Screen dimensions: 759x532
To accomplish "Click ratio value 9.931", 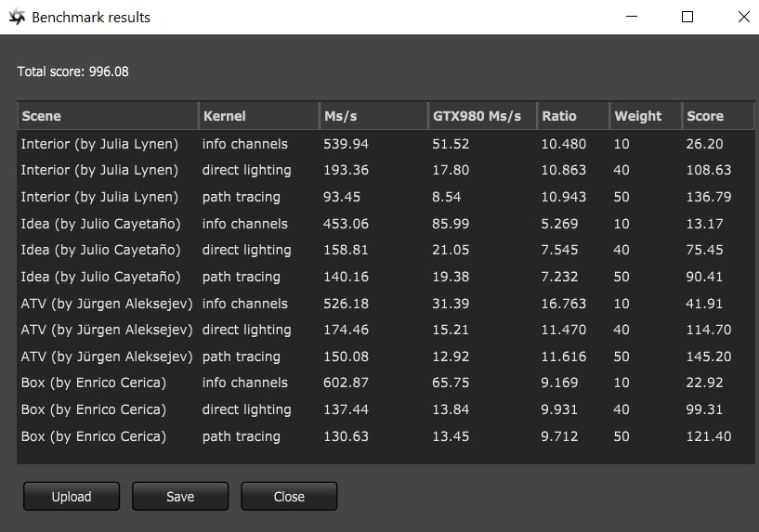I will point(559,409).
